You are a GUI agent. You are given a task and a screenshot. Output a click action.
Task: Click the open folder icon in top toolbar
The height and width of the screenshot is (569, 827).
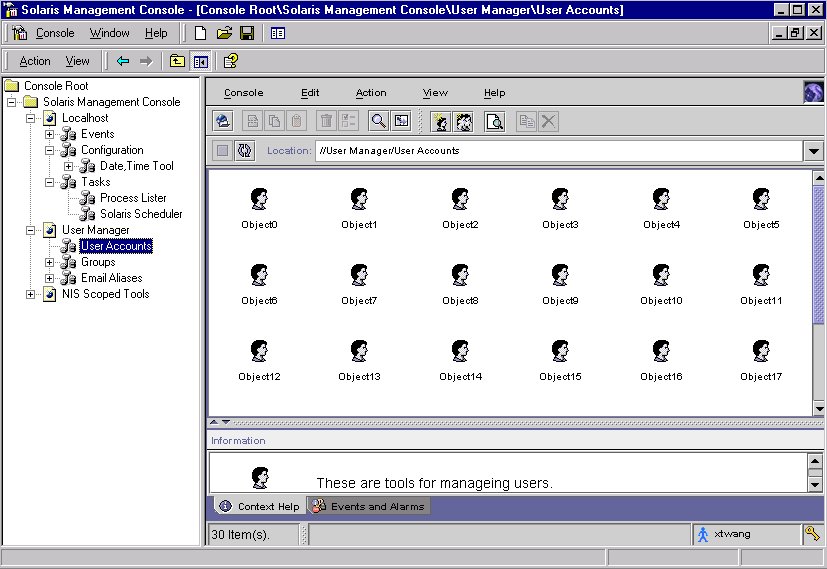coord(224,33)
